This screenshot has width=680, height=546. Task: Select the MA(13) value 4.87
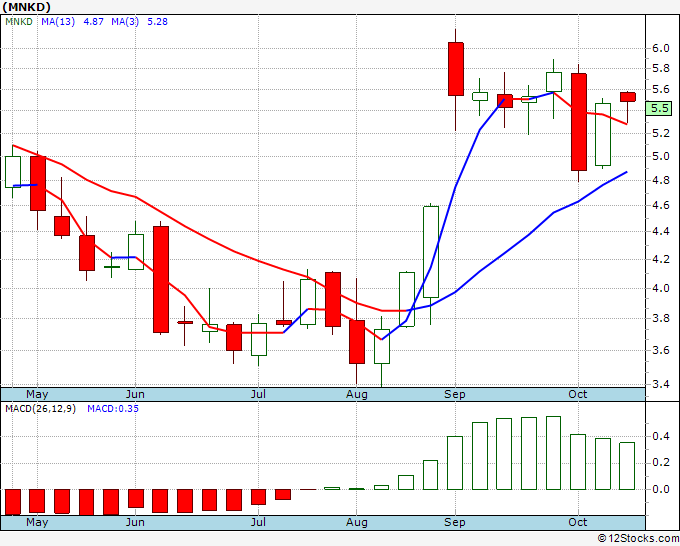[93, 22]
